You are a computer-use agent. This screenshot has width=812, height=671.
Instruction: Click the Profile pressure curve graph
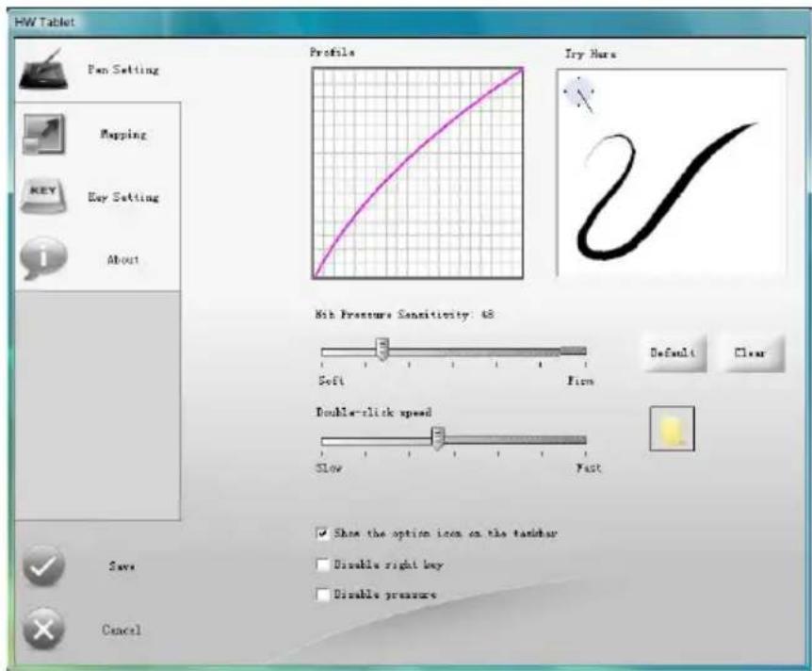417,173
